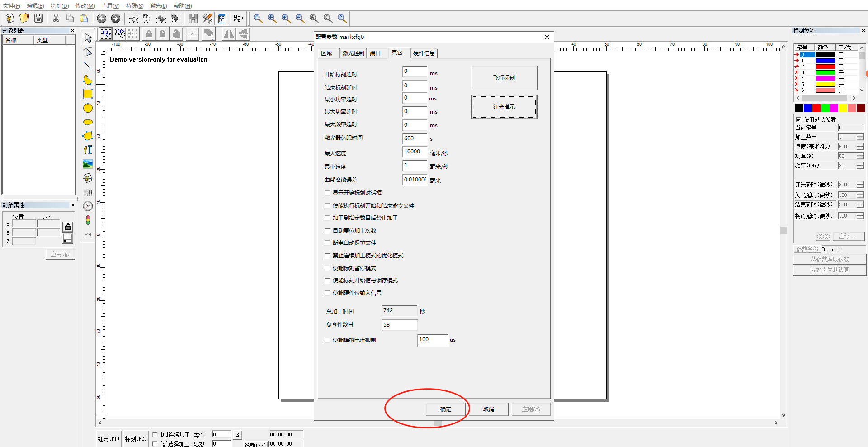Select the barcode tool in the left toolbar
The width and height of the screenshot is (868, 447).
[88, 192]
